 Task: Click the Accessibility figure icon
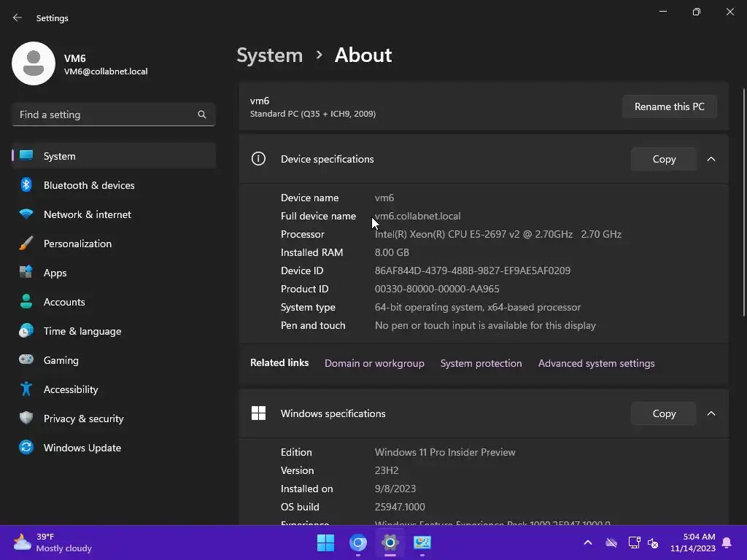(26, 389)
